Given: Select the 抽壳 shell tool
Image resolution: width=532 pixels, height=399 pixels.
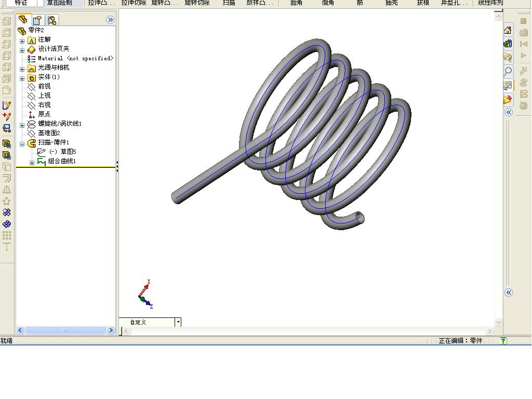Looking at the screenshot, I should (x=391, y=3).
